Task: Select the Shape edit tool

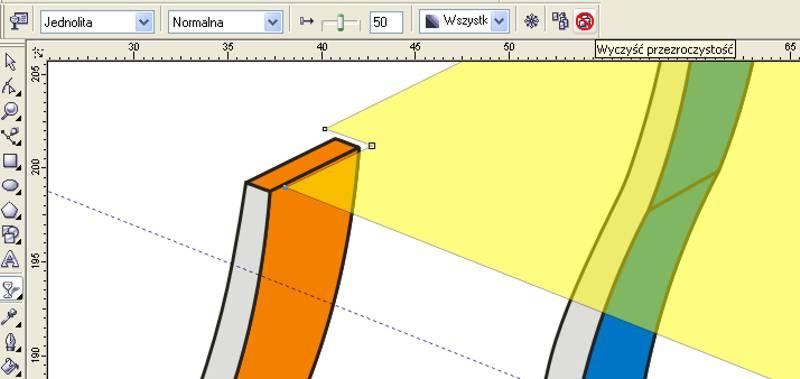Action: coord(11,87)
